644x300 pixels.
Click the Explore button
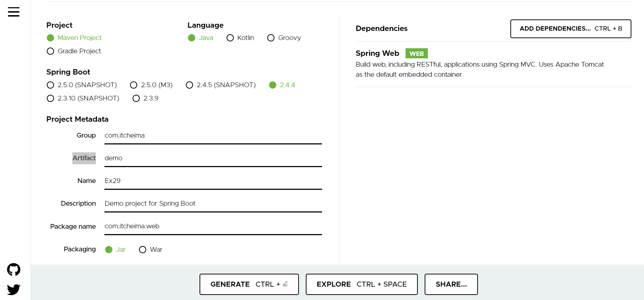click(x=362, y=284)
